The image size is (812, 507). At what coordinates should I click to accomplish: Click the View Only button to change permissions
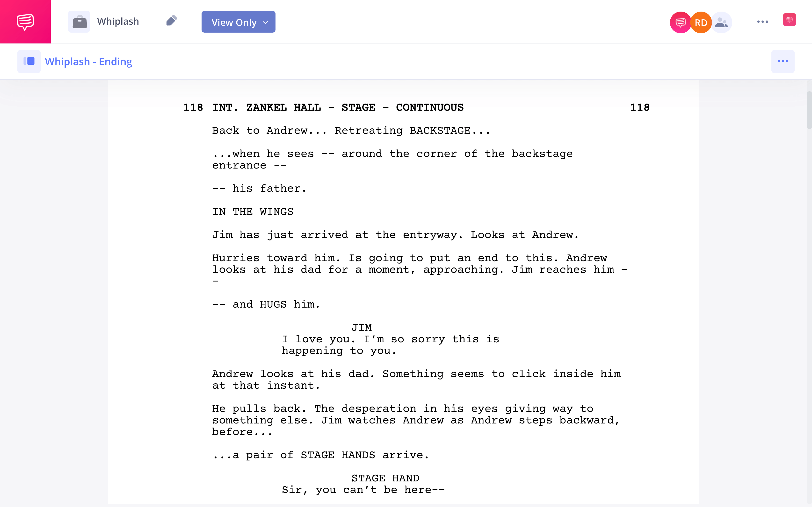point(239,22)
